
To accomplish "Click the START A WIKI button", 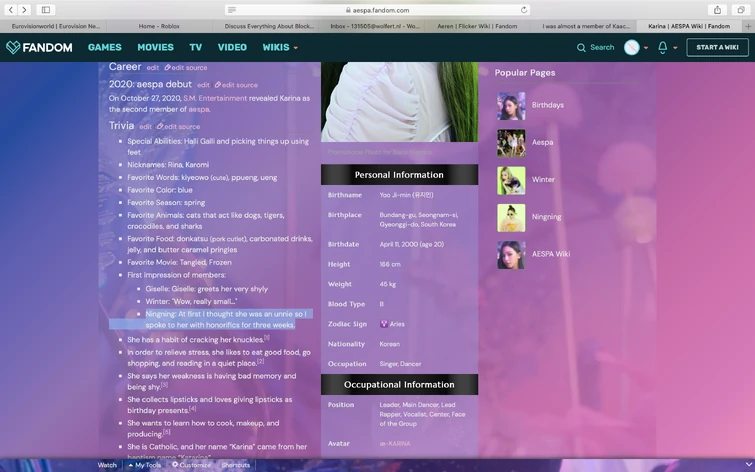I will coord(717,47).
